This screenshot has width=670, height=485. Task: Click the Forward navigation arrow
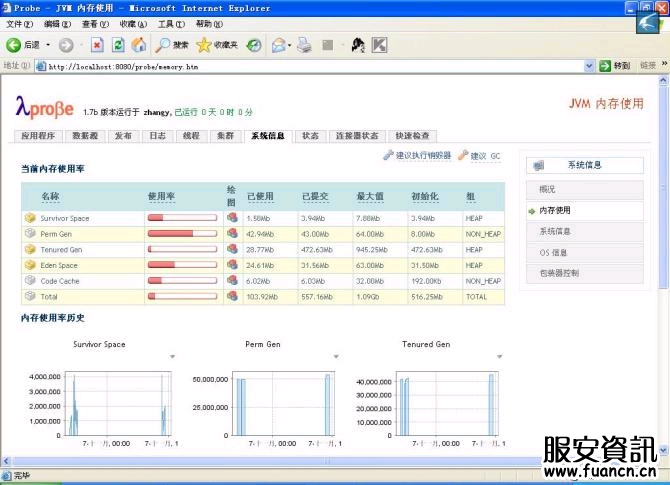[x=66, y=45]
